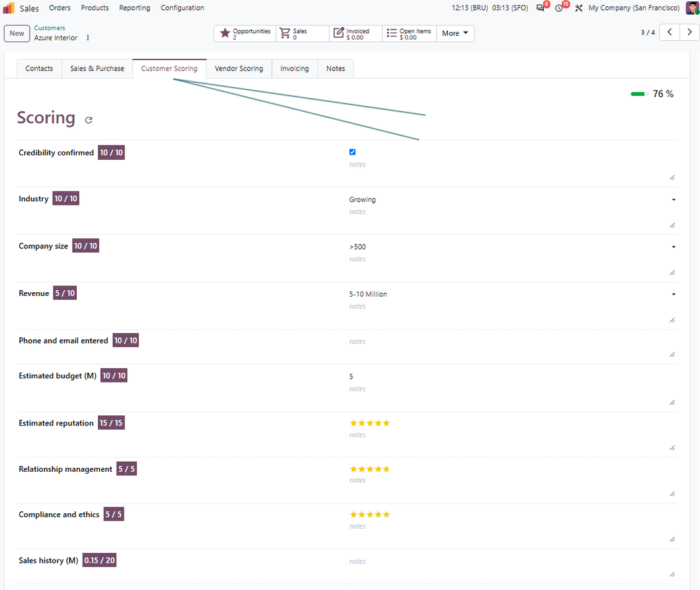Open the Sales 0 stat button

tap(303, 33)
